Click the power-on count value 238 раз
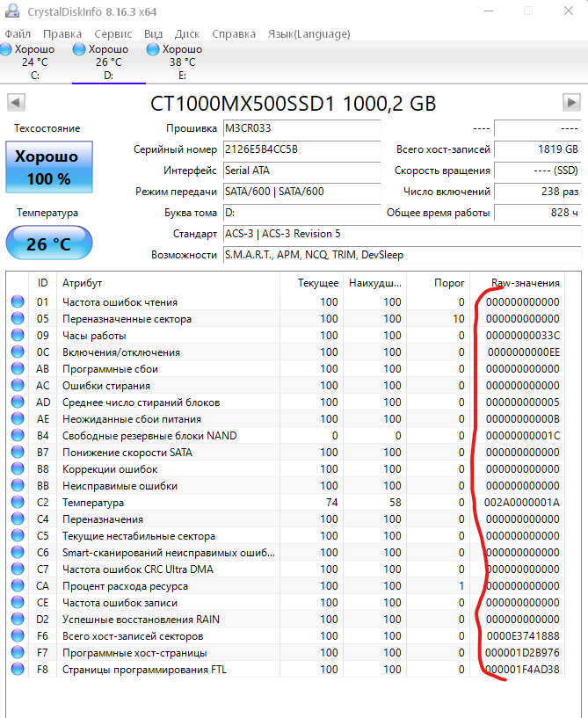Viewport: 588px width, 718px height. tap(538, 192)
